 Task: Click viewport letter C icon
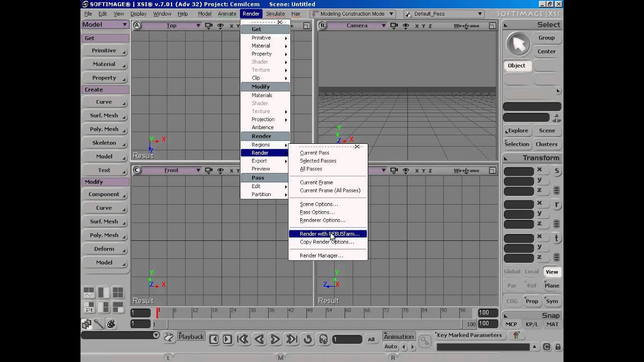pyautogui.click(x=137, y=170)
